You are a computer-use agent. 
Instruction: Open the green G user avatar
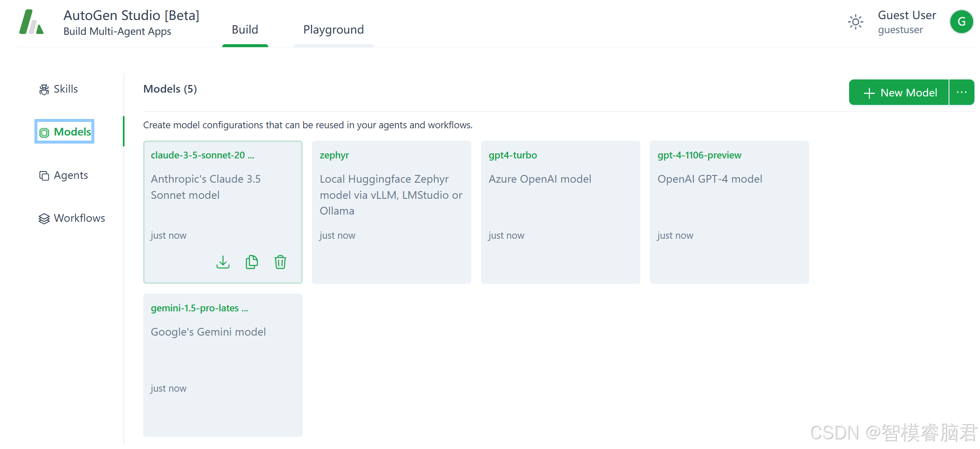point(962,22)
